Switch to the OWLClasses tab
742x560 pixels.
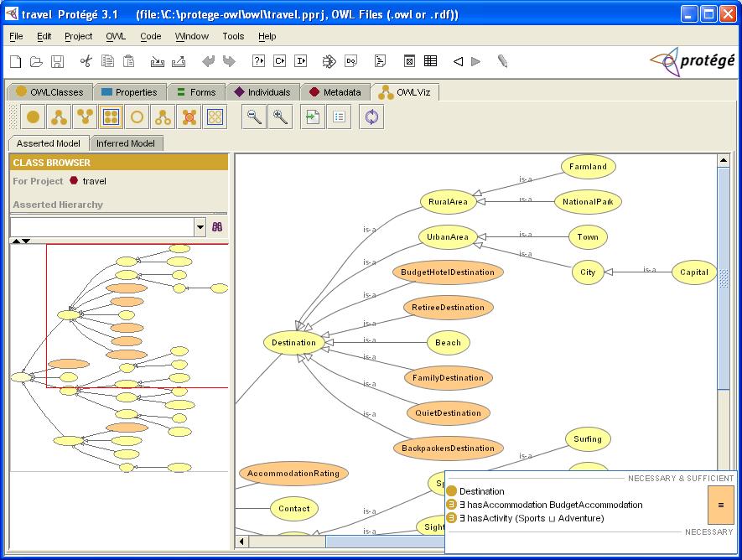49,92
